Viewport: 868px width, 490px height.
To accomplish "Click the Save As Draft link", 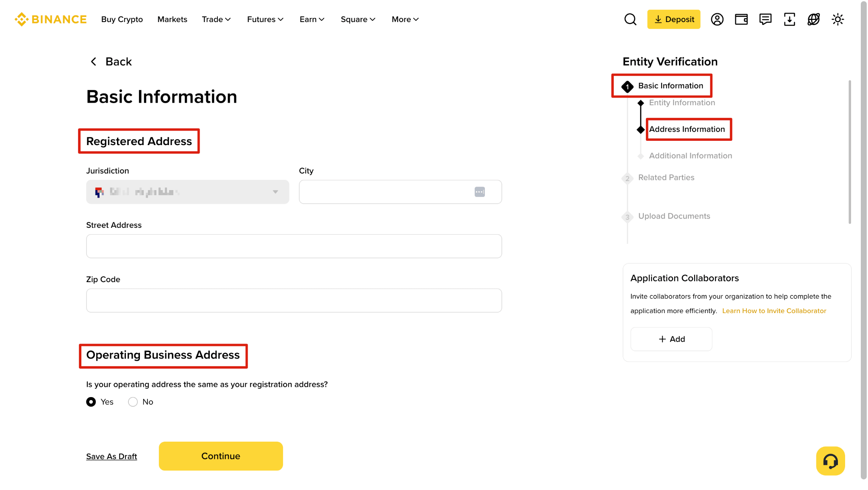I will (x=111, y=456).
